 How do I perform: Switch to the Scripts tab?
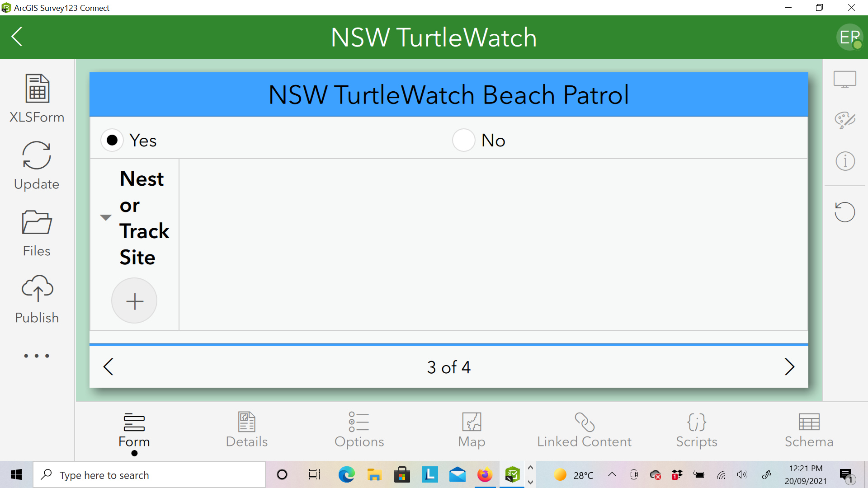(697, 430)
